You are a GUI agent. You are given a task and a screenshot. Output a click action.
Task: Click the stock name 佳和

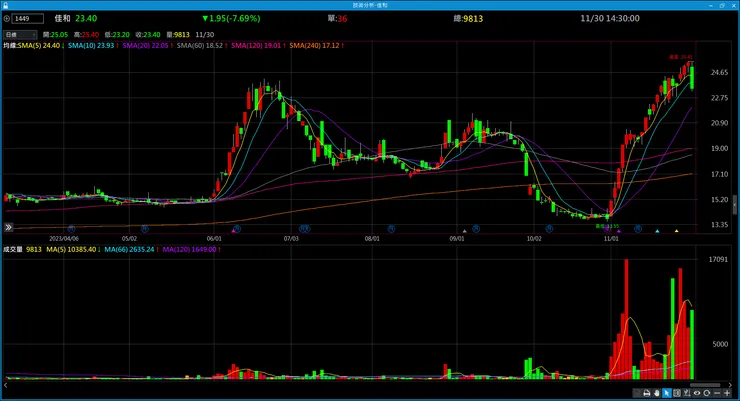click(x=62, y=18)
